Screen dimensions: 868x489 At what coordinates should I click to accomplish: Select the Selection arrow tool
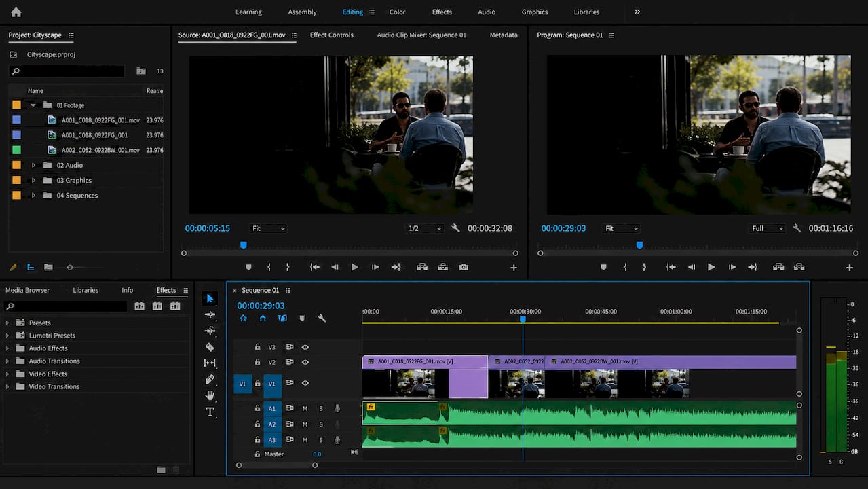[210, 298]
